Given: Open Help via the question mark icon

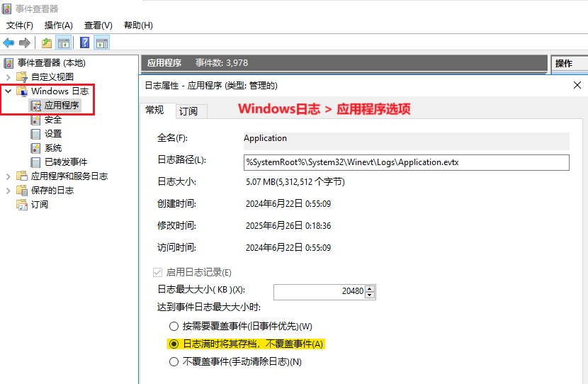Looking at the screenshot, I should point(85,43).
